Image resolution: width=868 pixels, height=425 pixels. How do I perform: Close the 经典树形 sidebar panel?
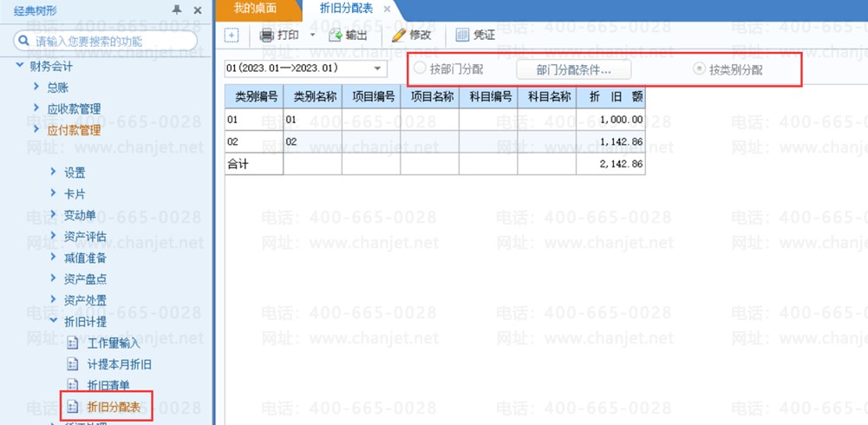(198, 10)
